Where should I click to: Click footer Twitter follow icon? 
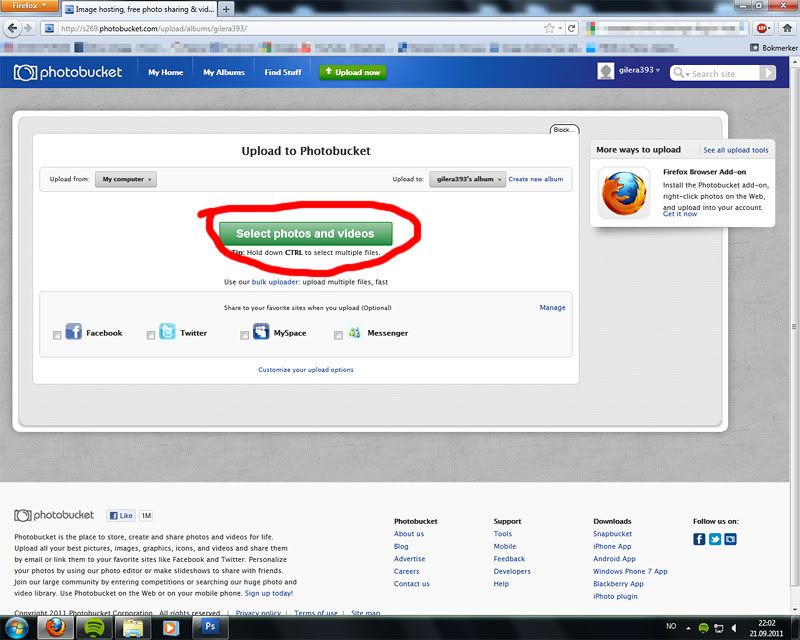[x=715, y=539]
